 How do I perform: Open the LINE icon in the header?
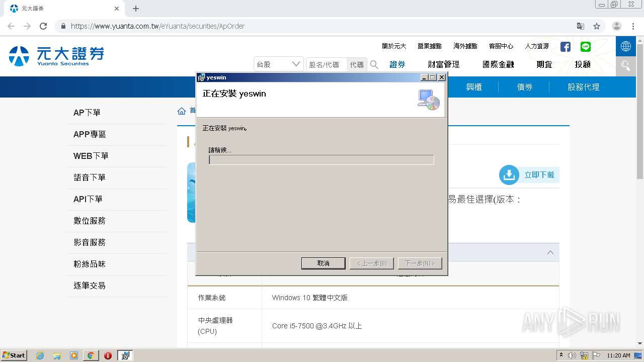click(586, 47)
